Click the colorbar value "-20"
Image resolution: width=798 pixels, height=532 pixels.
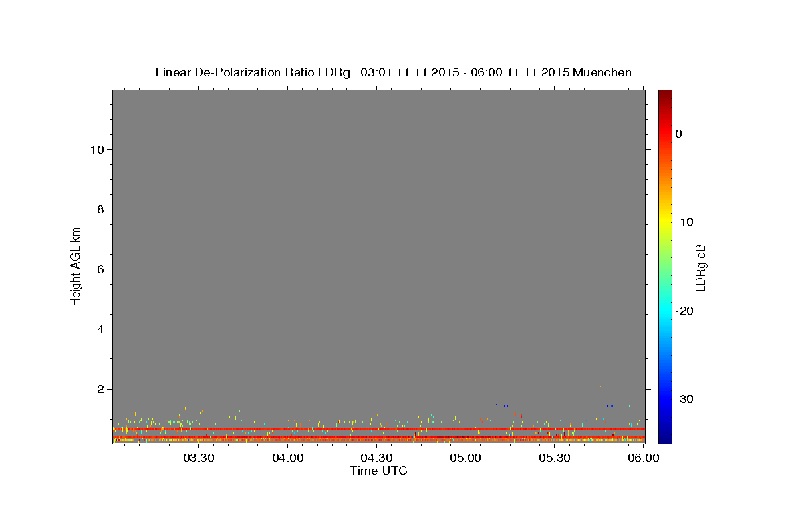point(684,311)
